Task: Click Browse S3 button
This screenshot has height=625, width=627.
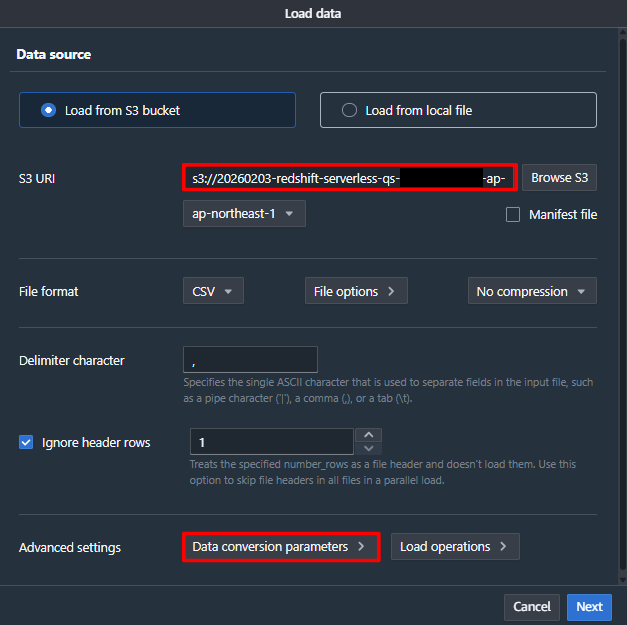Action: pos(559,178)
